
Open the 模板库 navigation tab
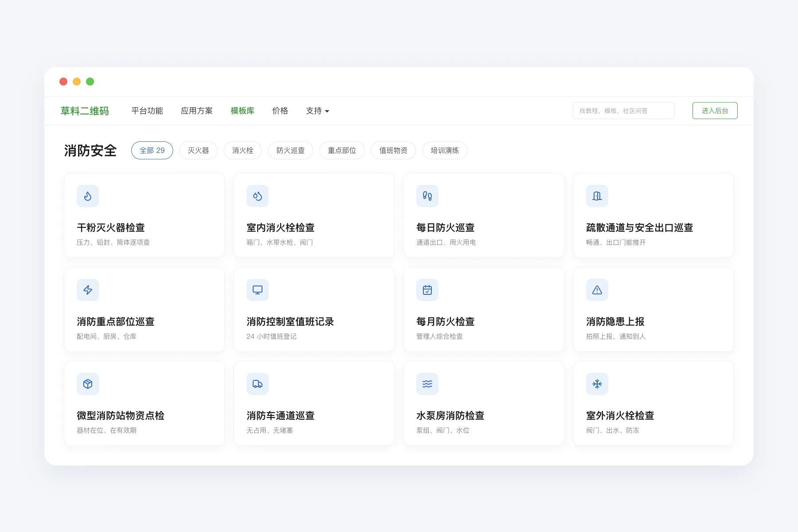tap(243, 111)
